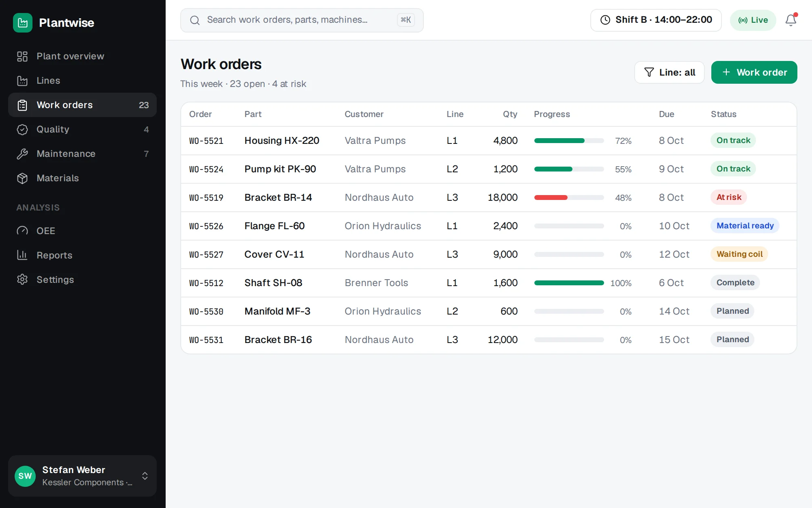812x508 pixels.
Task: Click the Quality check badge icon
Action: tap(22, 130)
